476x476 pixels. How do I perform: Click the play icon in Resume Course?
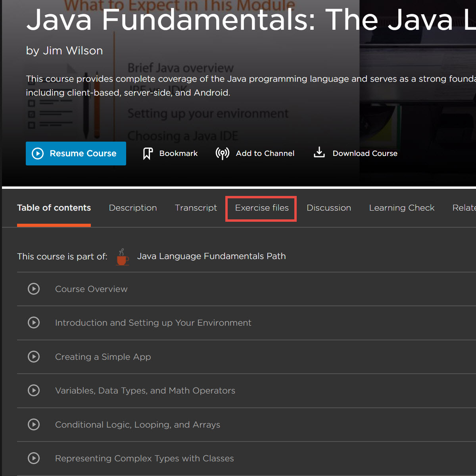coord(38,154)
